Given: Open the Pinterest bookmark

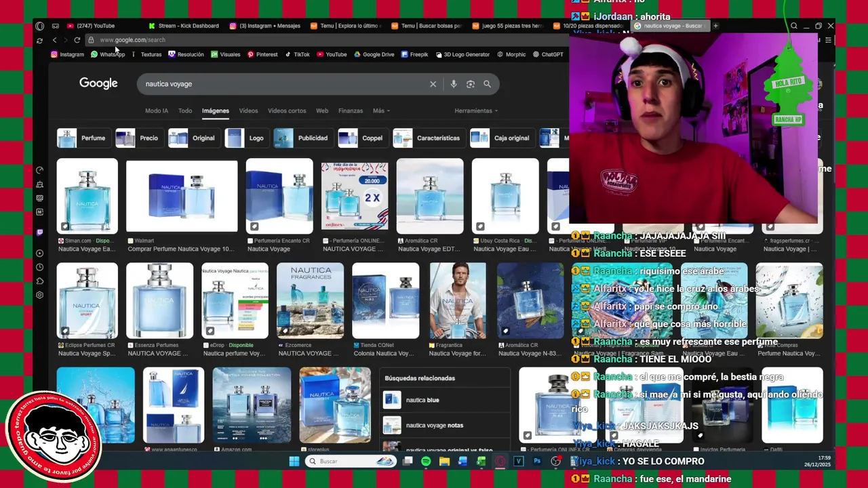Looking at the screenshot, I should pyautogui.click(x=262, y=54).
